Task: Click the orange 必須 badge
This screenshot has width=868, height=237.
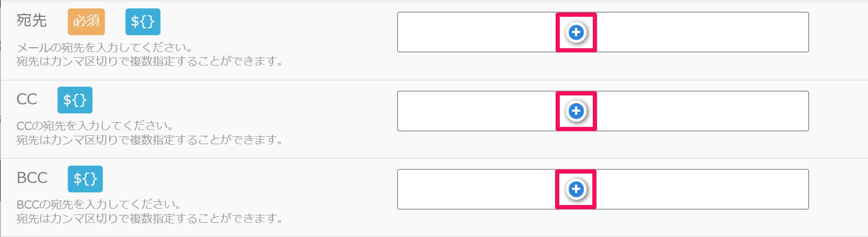Action: (x=86, y=21)
